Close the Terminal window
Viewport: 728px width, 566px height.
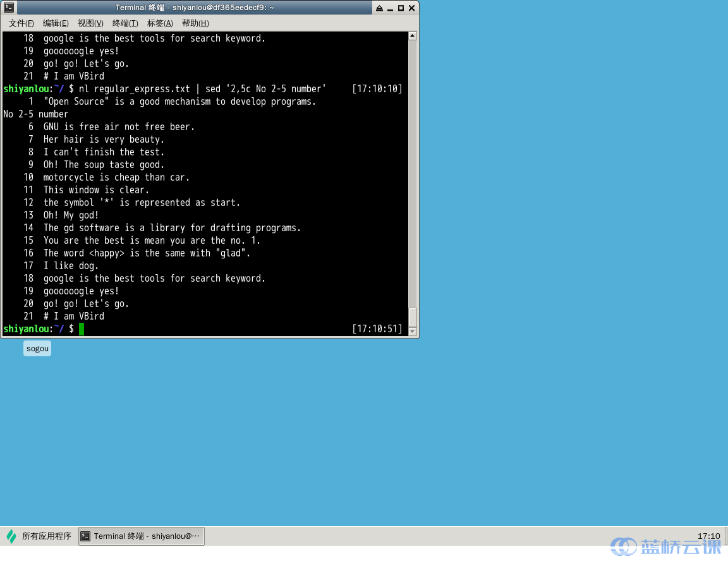(411, 8)
